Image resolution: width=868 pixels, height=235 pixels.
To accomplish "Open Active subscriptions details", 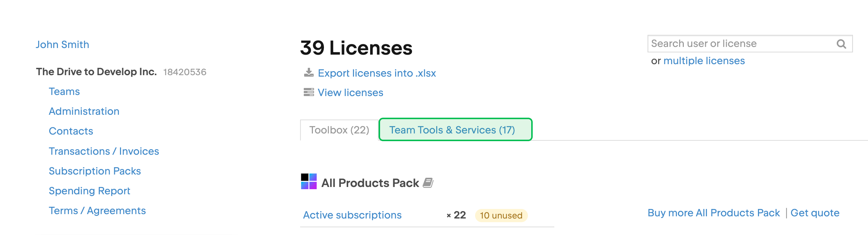I will [x=352, y=215].
